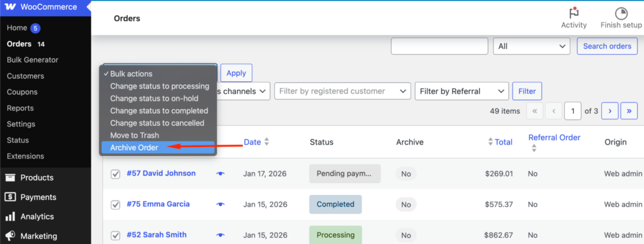Sort orders by the Date column link
The image size is (644, 244).
[252, 142]
